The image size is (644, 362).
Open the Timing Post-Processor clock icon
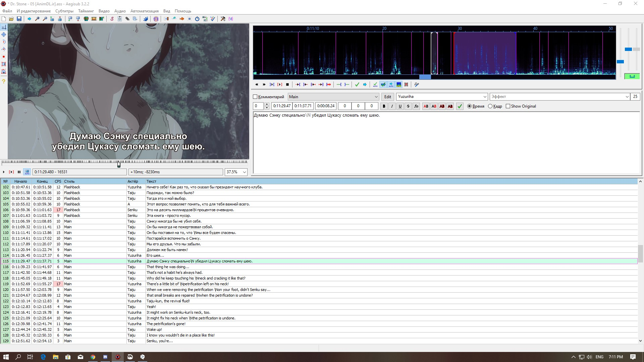coord(197,19)
